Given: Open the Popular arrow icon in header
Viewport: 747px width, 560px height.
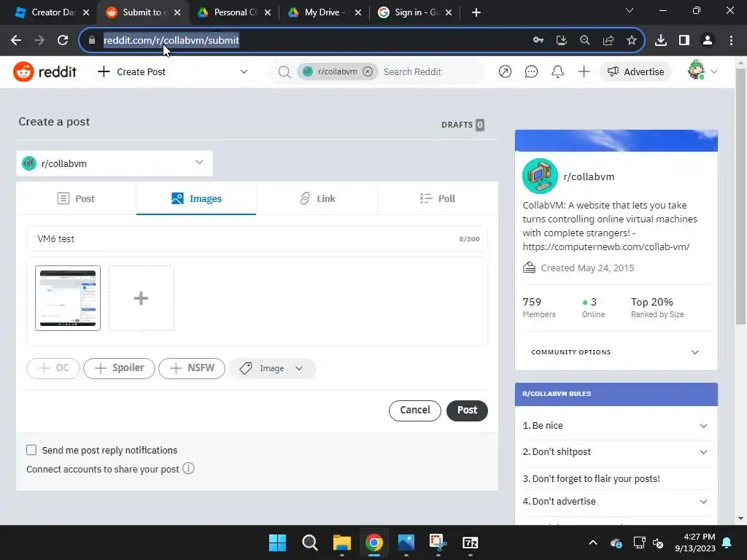Looking at the screenshot, I should pyautogui.click(x=505, y=71).
